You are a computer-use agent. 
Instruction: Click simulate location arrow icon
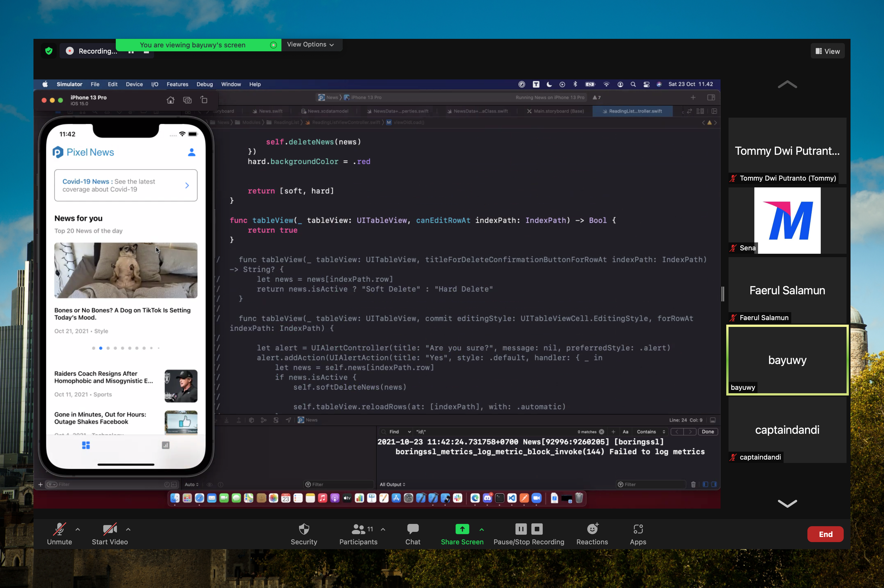tap(288, 420)
